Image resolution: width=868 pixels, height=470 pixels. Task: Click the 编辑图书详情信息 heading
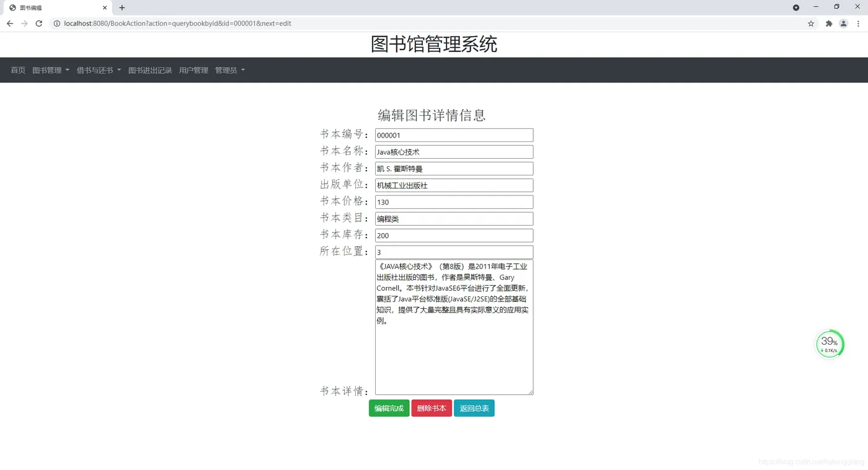[x=432, y=115]
